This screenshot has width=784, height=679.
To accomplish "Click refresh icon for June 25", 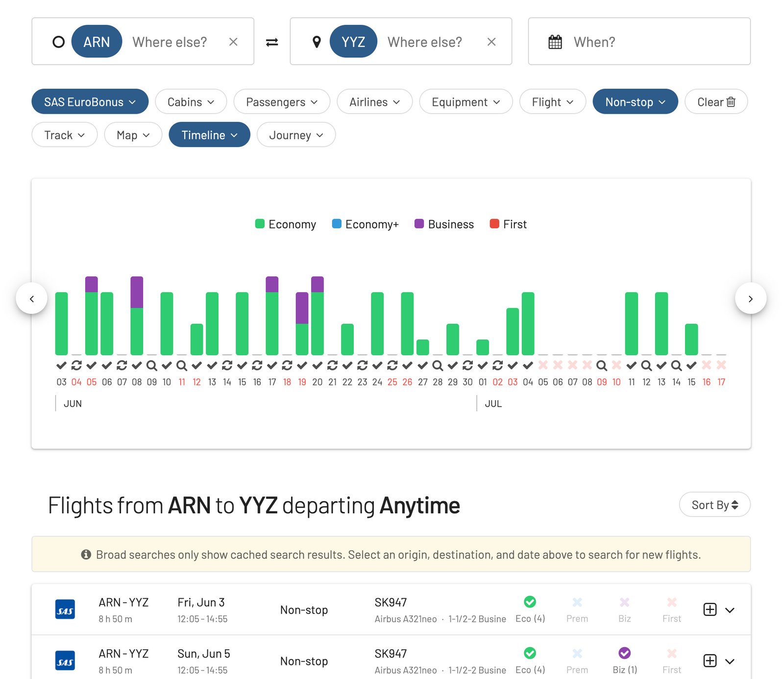I will [x=392, y=365].
